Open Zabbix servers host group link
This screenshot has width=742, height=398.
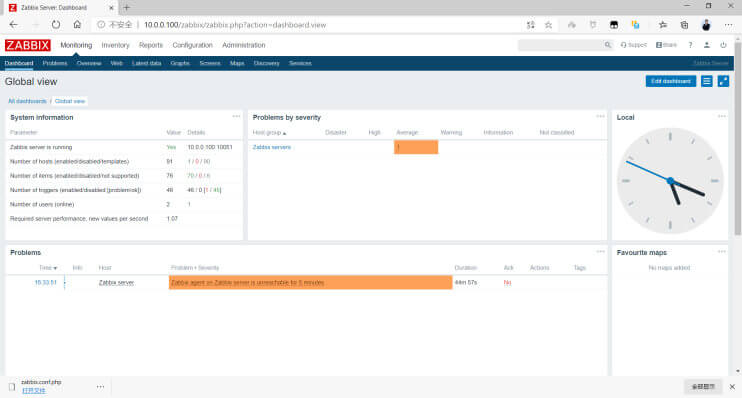coord(272,147)
